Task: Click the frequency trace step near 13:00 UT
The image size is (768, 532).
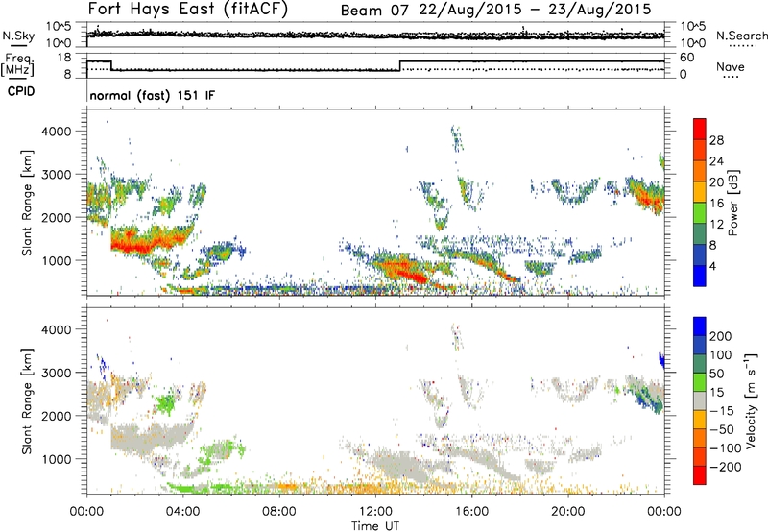Action: tap(400, 66)
